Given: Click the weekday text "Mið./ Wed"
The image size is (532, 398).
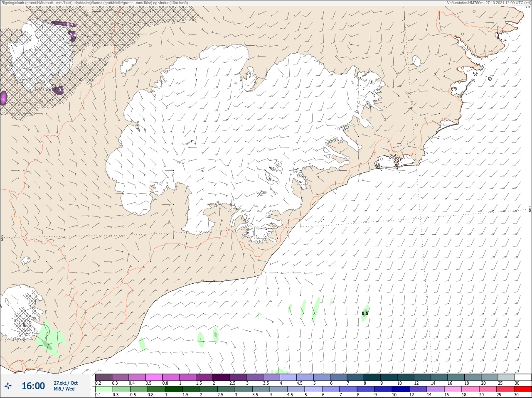Looking at the screenshot, I should tap(64, 389).
